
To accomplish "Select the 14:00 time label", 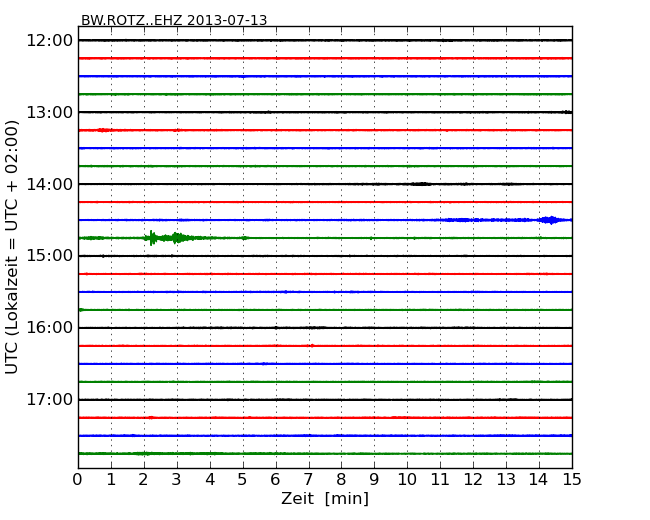I will tap(50, 184).
